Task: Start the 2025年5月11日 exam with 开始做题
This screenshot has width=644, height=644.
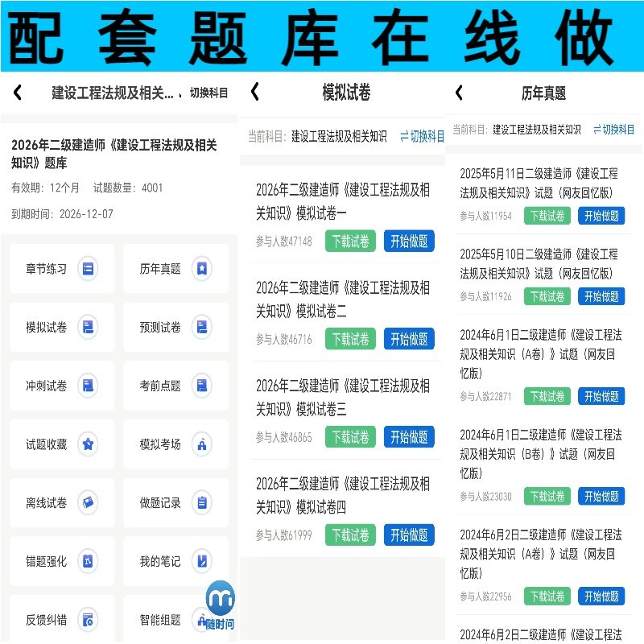Action: [601, 216]
